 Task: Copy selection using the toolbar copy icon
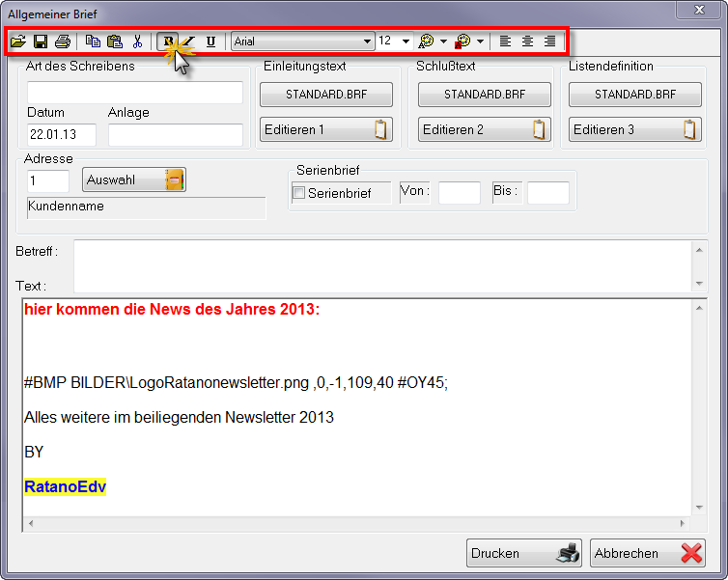point(94,41)
